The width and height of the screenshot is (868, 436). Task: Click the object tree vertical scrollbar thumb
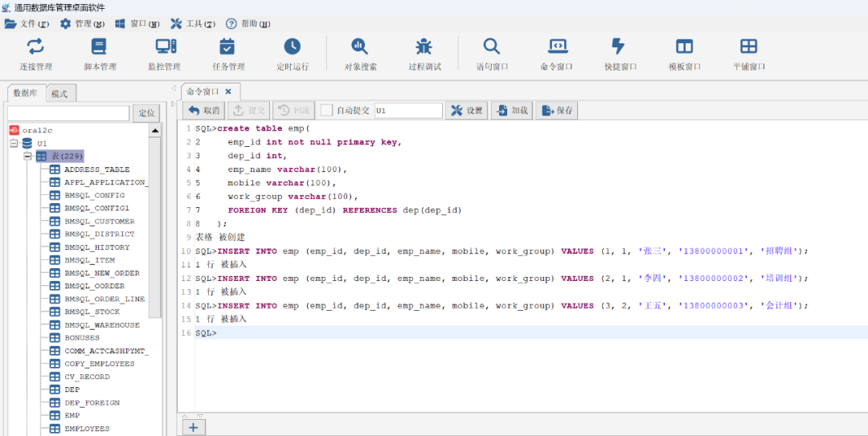click(155, 227)
